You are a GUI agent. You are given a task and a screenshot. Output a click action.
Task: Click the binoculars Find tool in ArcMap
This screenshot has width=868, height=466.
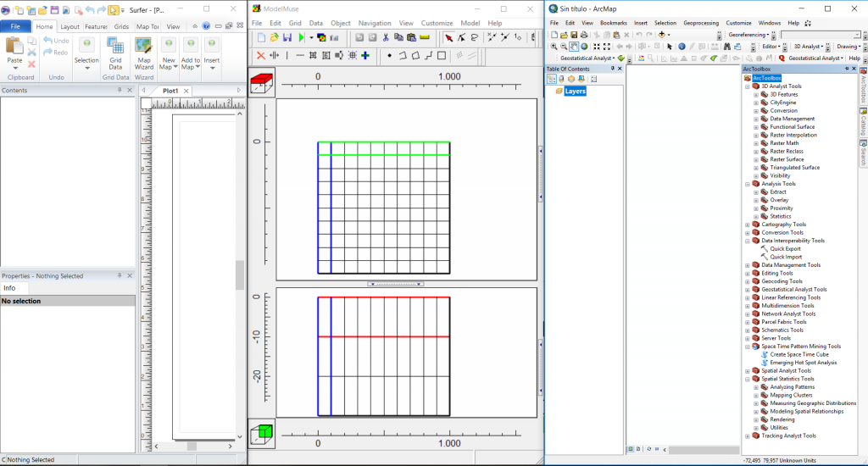(x=726, y=47)
